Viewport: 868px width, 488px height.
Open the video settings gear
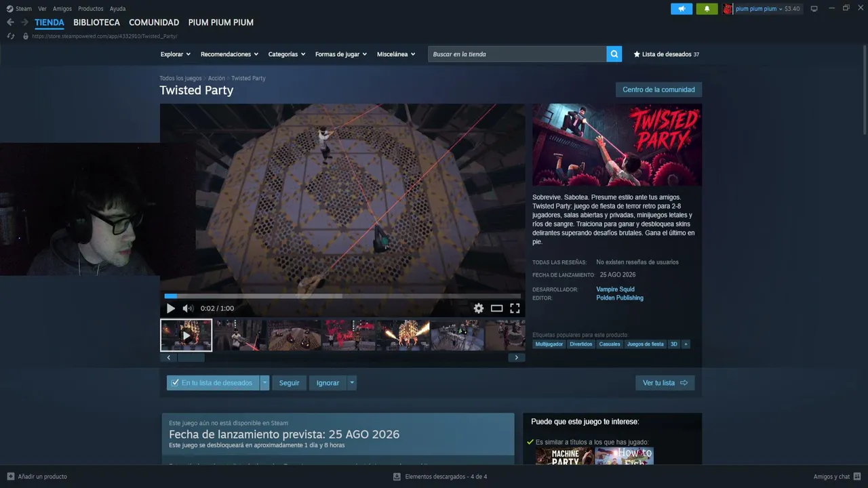[479, 308]
